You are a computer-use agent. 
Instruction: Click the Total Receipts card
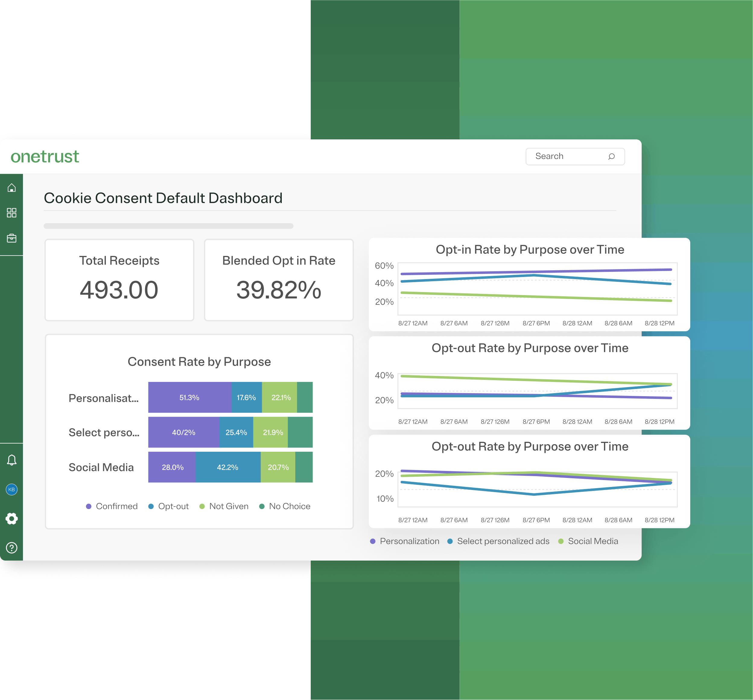point(119,280)
